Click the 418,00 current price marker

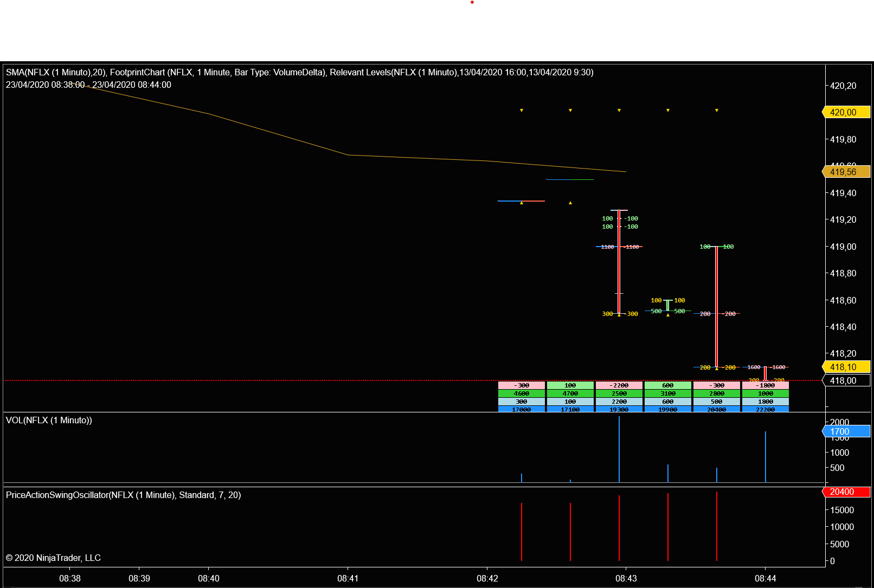(x=846, y=380)
